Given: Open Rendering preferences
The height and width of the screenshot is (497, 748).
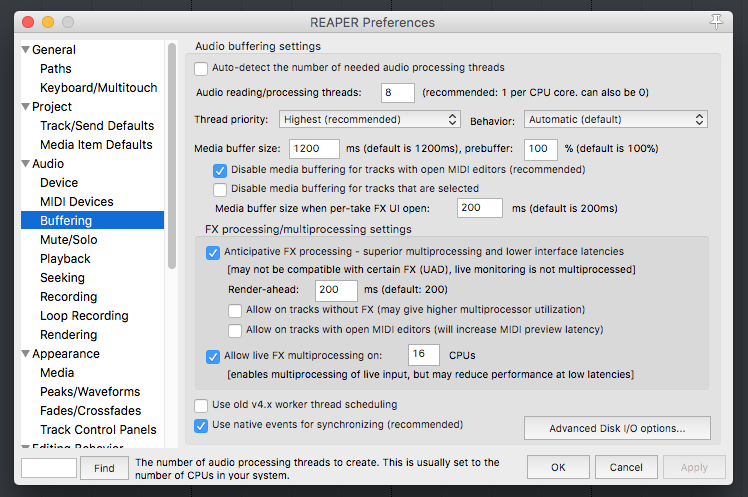Looking at the screenshot, I should click(68, 335).
